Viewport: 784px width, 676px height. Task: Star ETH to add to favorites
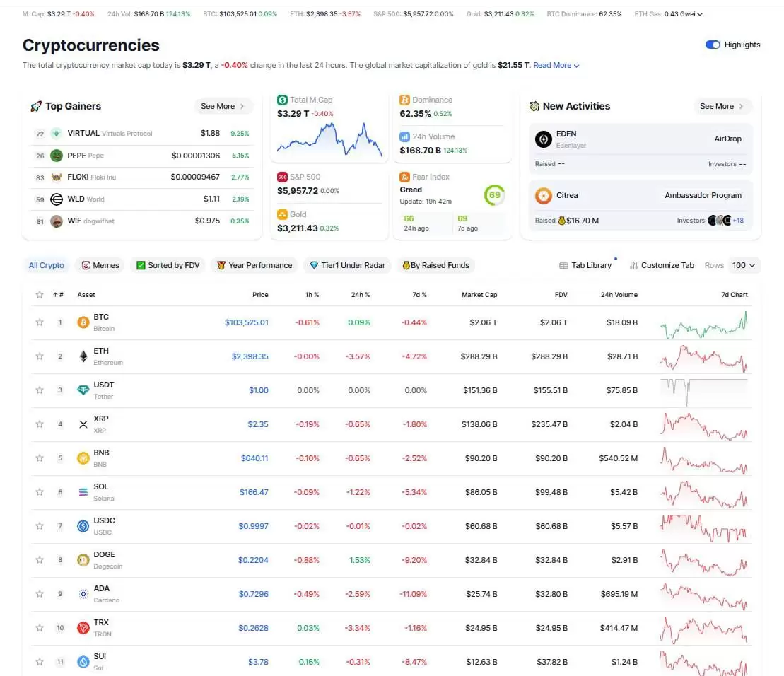[x=40, y=356]
